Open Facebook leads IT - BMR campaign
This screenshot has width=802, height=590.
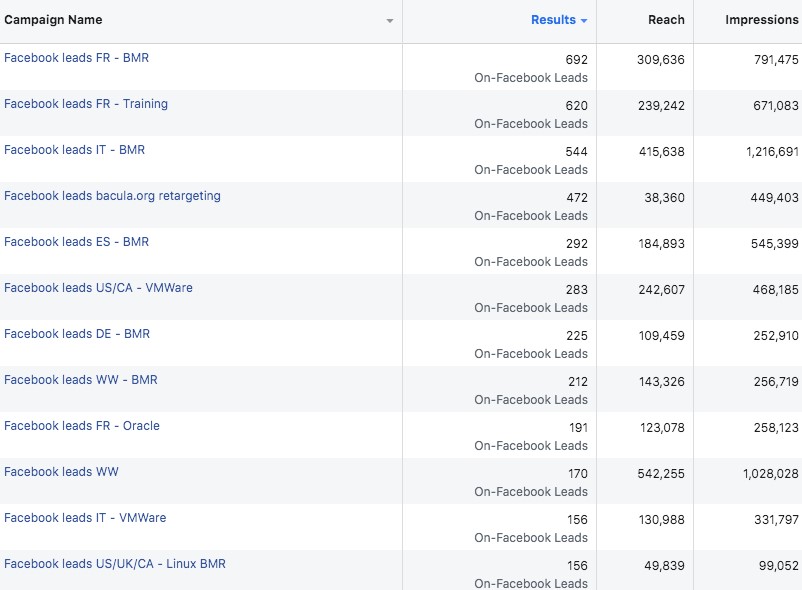75,150
